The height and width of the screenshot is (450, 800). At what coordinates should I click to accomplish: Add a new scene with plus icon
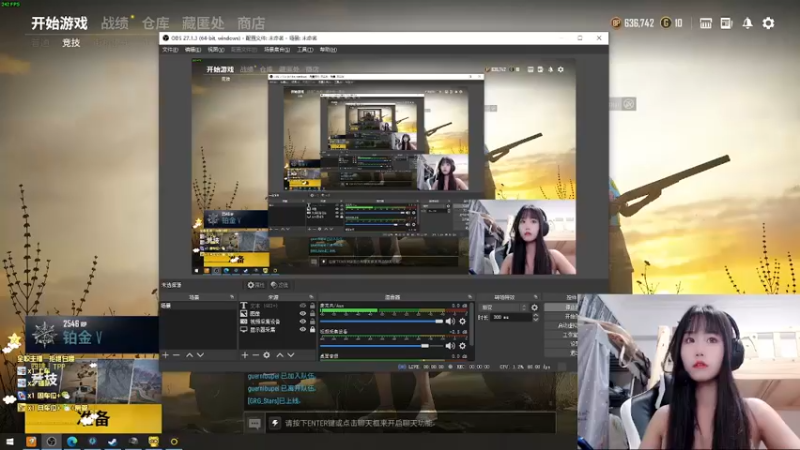pyautogui.click(x=165, y=355)
